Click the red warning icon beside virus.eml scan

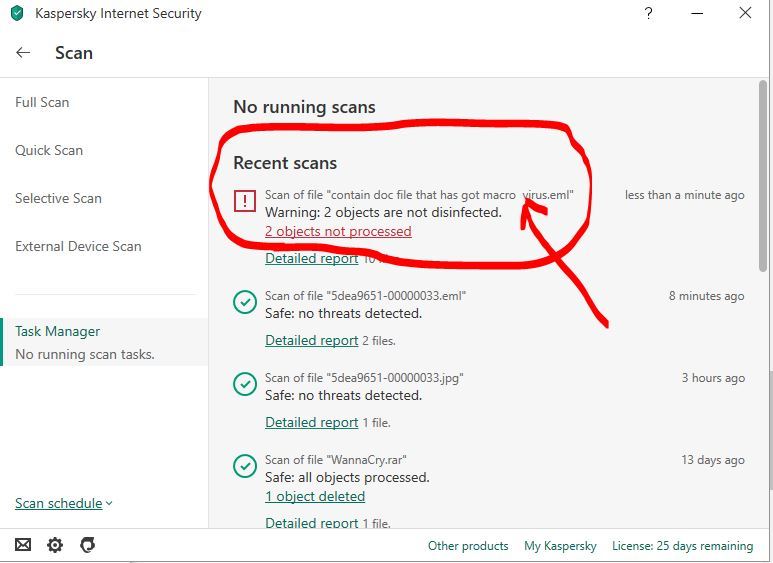(245, 201)
